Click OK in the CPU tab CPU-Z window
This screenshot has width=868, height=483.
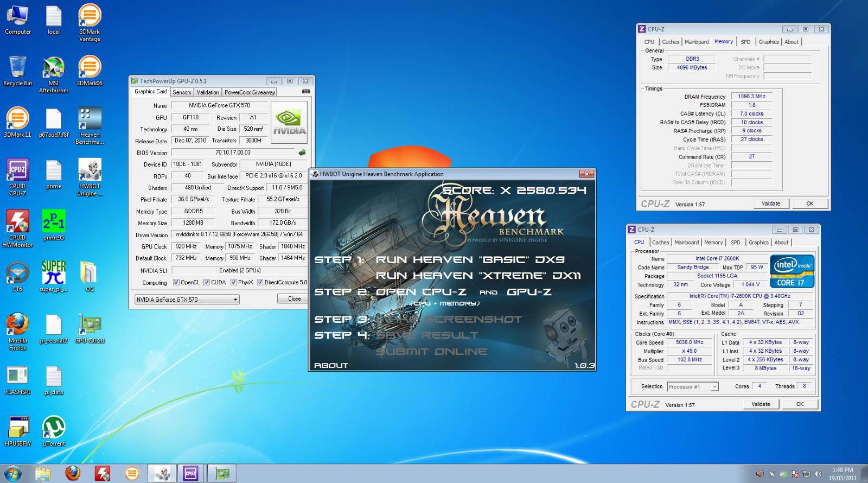[800, 404]
